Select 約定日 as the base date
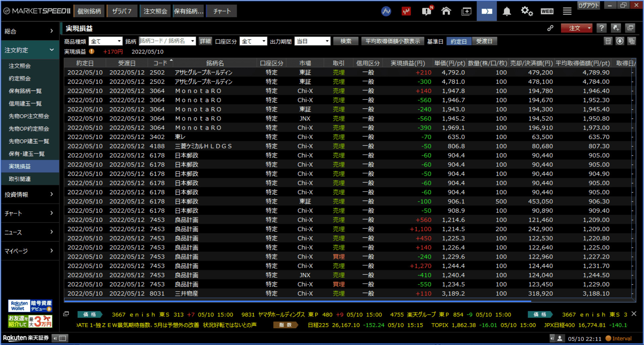The width and height of the screenshot is (644, 345). coord(459,41)
